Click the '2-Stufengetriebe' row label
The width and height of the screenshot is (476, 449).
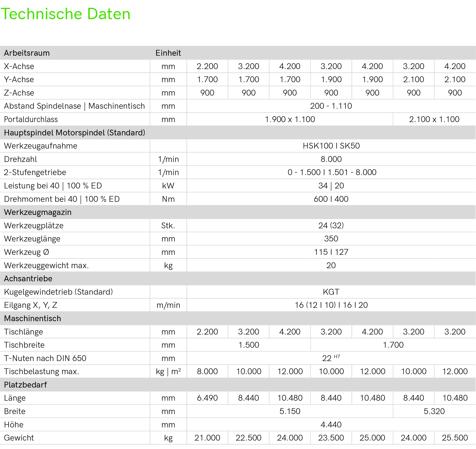click(35, 172)
